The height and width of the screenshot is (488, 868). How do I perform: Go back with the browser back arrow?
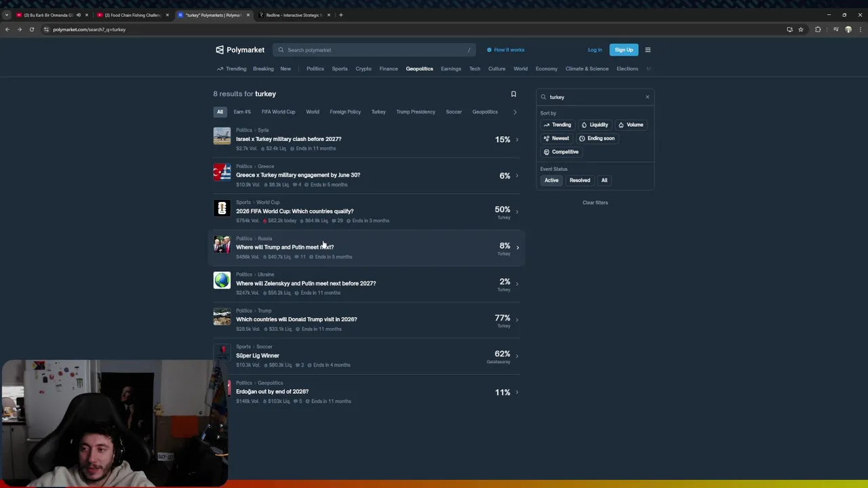click(7, 29)
